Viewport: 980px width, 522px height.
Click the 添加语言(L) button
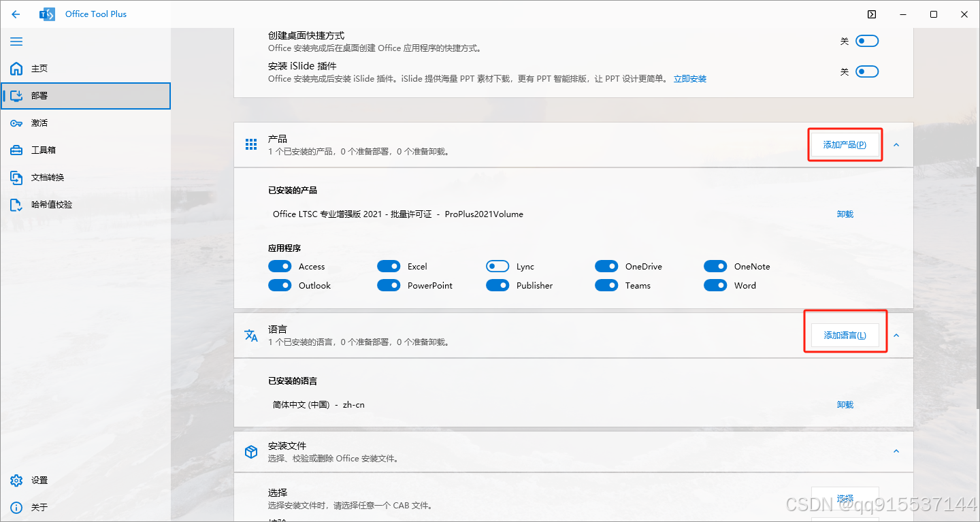(x=845, y=335)
